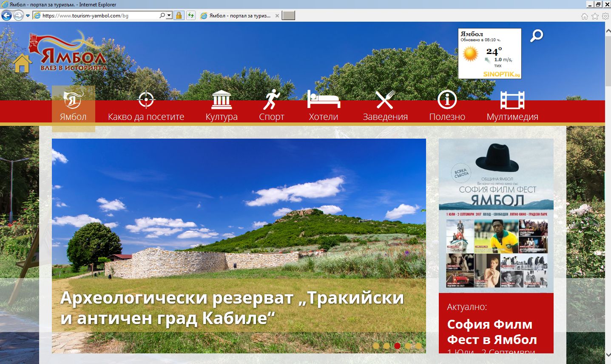This screenshot has width=611, height=364.
Task: Select the first slideshow dot indicator
Action: pos(376,346)
